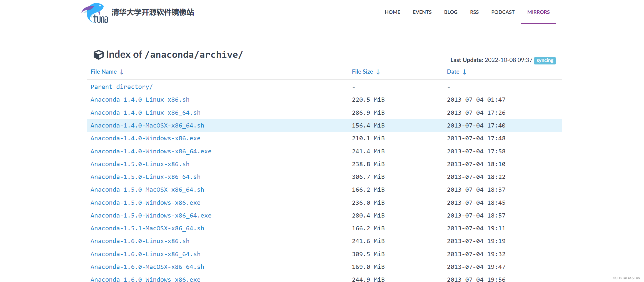
Task: Open the RSS nav link
Action: [x=474, y=12]
